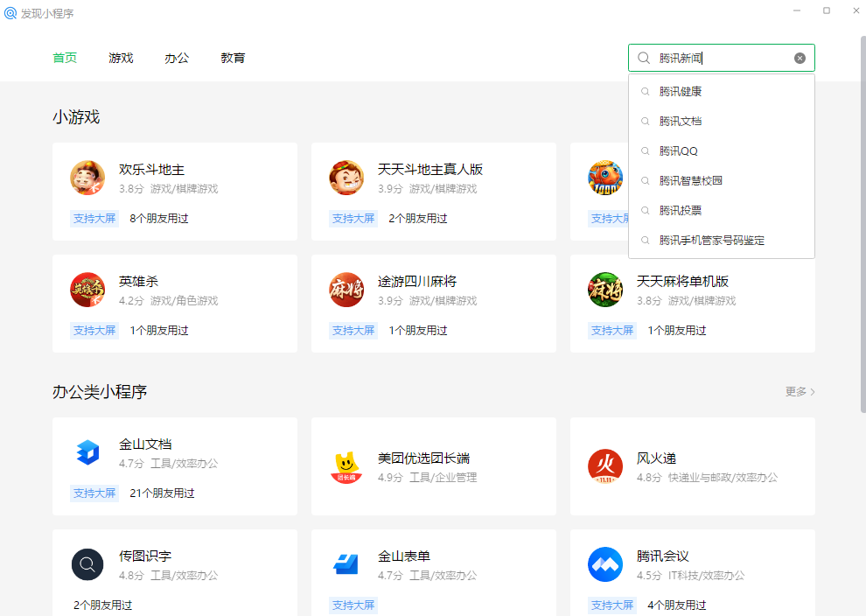This screenshot has height=616, width=866.
Task: Click 支持大屏 tag on 金山表单
Action: tap(353, 605)
